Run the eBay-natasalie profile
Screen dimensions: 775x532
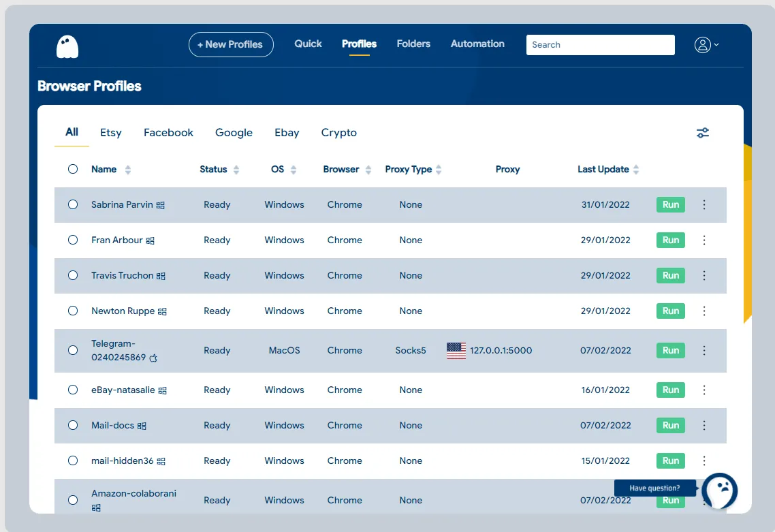tap(670, 390)
